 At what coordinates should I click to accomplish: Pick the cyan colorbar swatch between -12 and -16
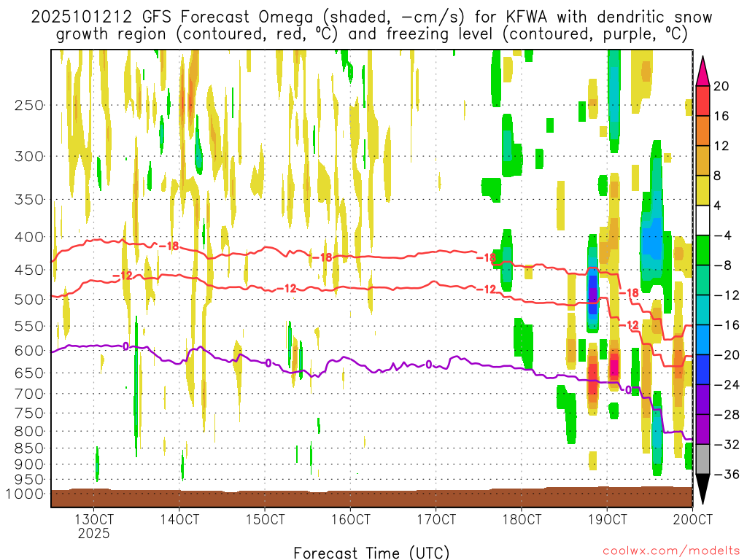(703, 310)
